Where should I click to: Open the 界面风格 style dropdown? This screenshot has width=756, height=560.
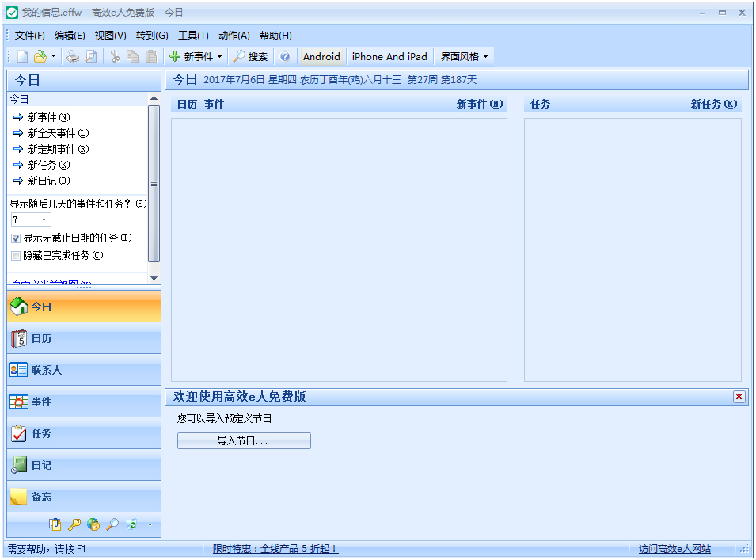pos(486,56)
